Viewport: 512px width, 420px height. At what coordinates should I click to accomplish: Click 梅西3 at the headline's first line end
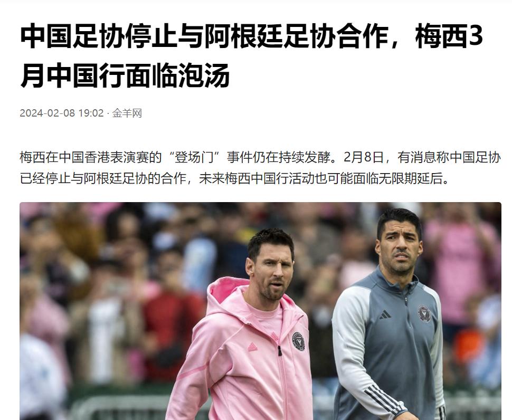pos(449,36)
